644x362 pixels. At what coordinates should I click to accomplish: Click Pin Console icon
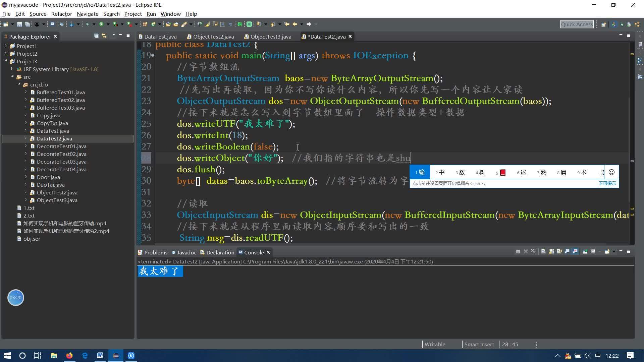[x=585, y=251]
